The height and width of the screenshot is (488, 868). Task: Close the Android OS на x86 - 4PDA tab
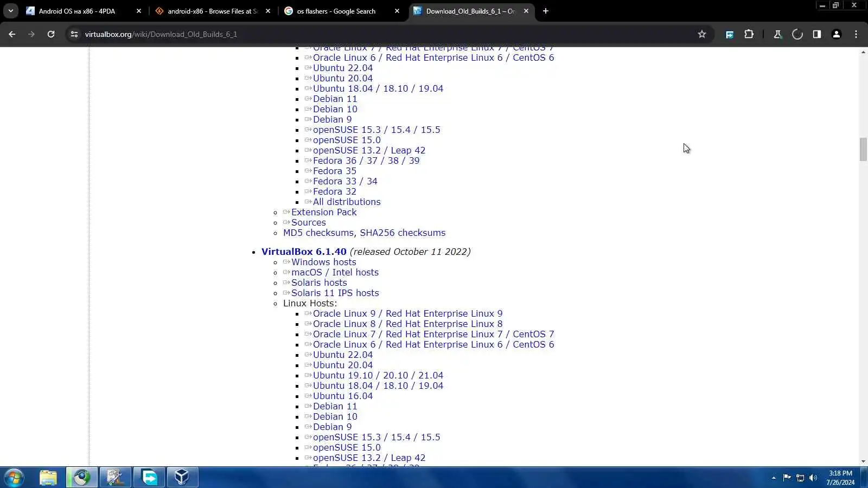coord(139,11)
